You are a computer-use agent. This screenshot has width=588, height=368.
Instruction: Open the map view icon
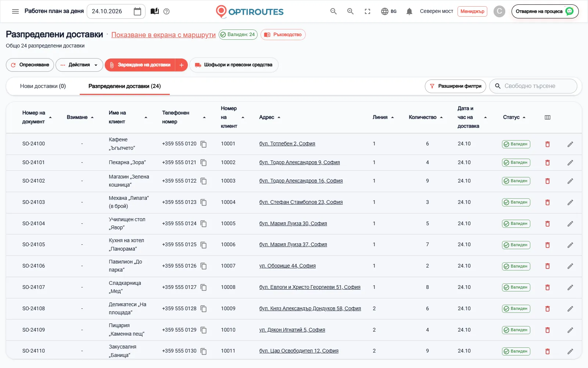155,11
